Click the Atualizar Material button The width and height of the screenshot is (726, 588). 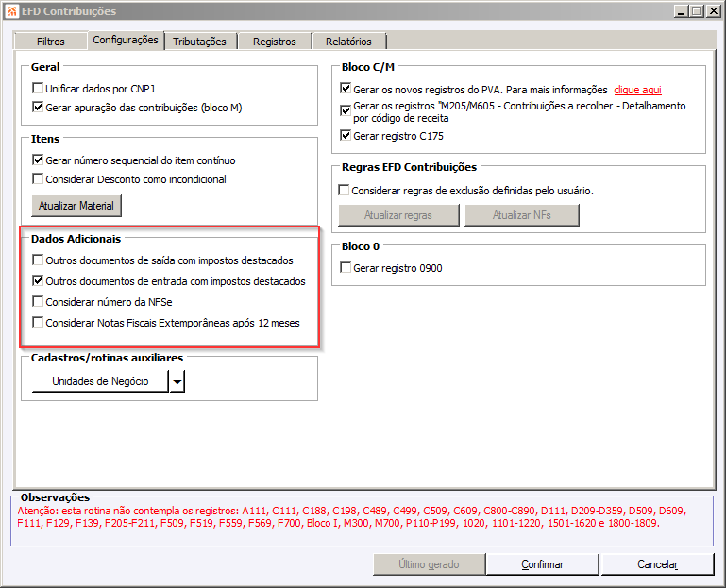click(x=76, y=206)
